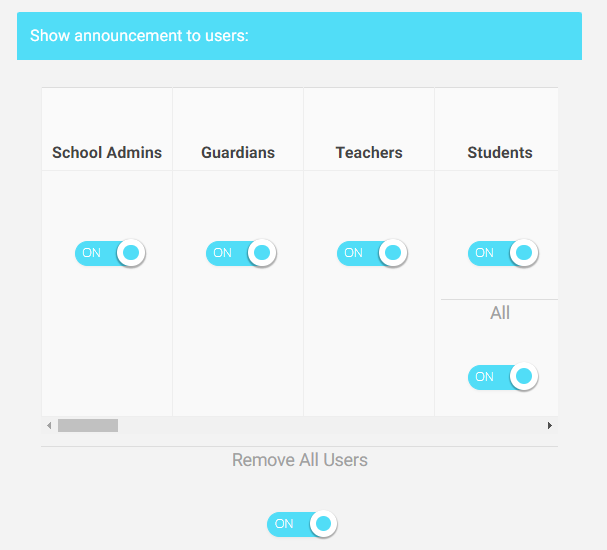Toggle the School Admins announcement switch
The height and width of the screenshot is (550, 607).
click(x=110, y=253)
